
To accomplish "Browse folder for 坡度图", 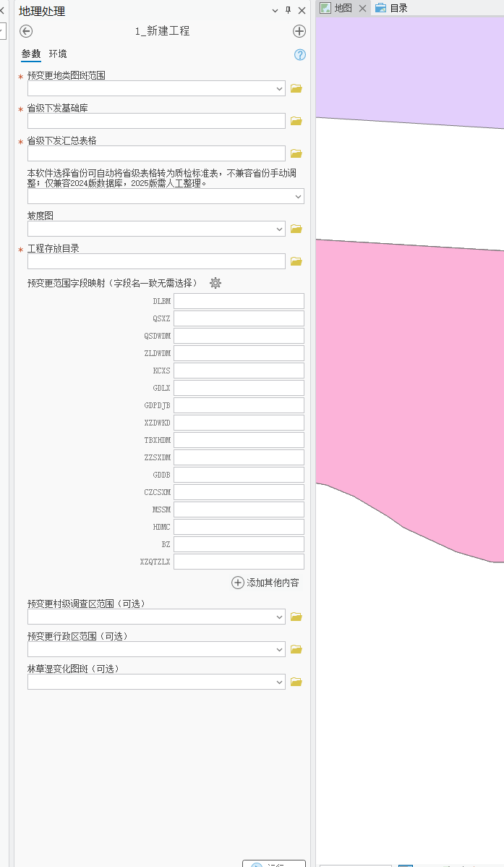I will [296, 229].
